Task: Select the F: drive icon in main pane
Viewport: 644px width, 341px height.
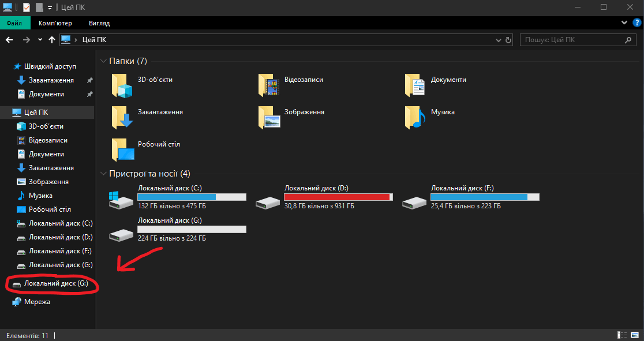Action: click(x=414, y=203)
